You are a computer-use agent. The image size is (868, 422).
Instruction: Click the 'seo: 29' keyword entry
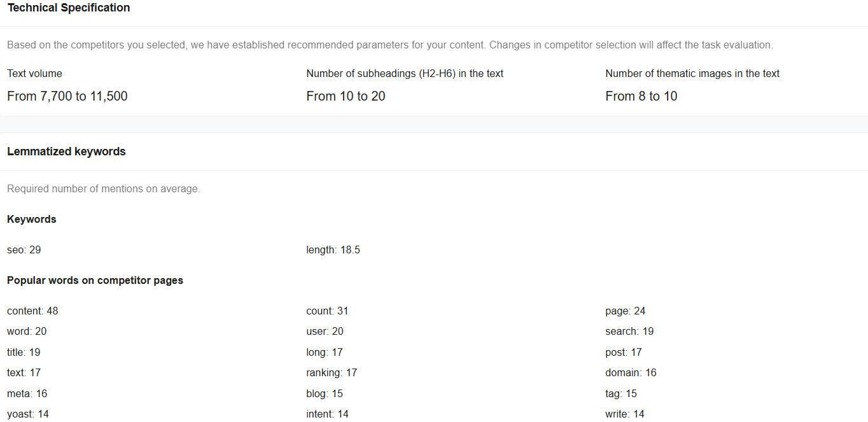pos(24,250)
